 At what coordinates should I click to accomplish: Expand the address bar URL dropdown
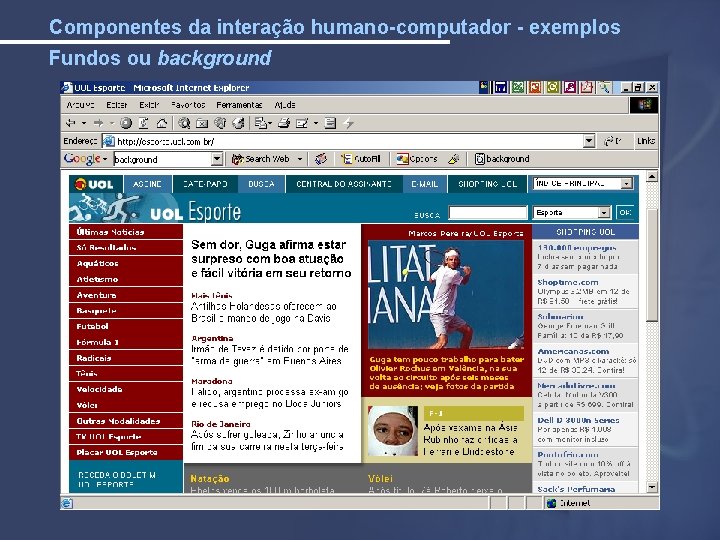point(589,141)
